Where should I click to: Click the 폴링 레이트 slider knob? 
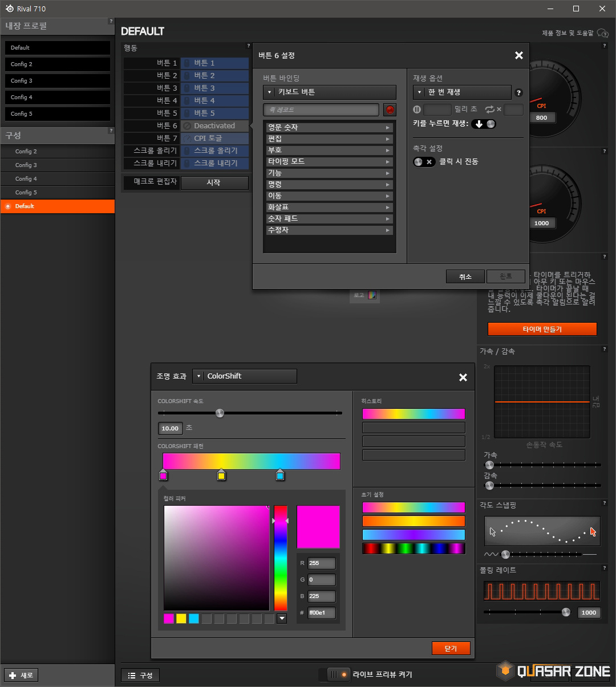pyautogui.click(x=566, y=612)
